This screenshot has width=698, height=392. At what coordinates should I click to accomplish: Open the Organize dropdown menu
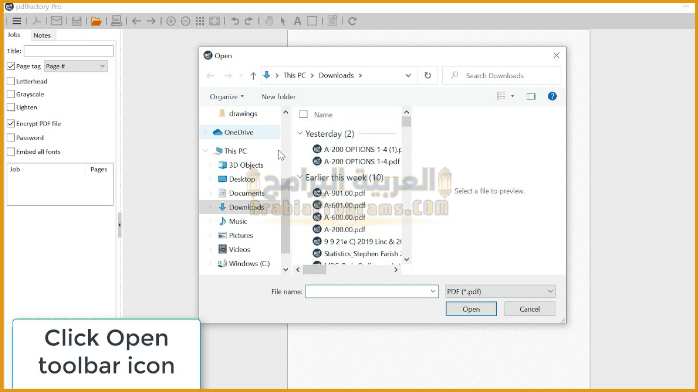point(227,97)
